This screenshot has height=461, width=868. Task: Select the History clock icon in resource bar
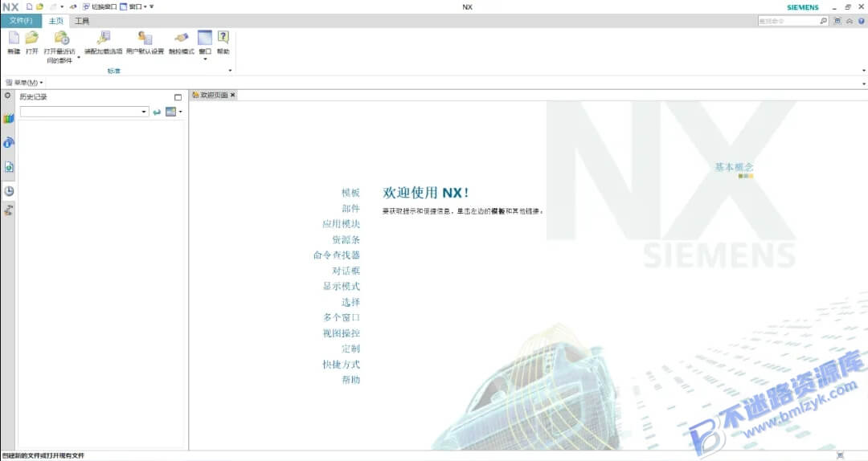click(8, 191)
